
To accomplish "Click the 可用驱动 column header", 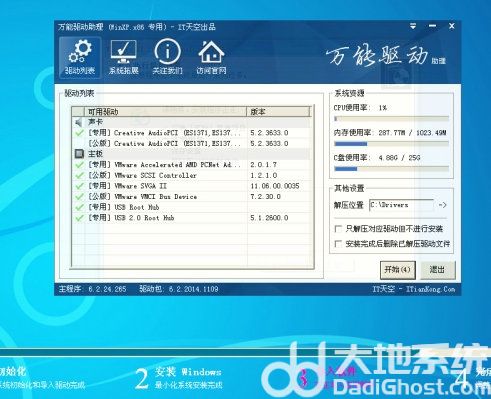I will [166, 112].
